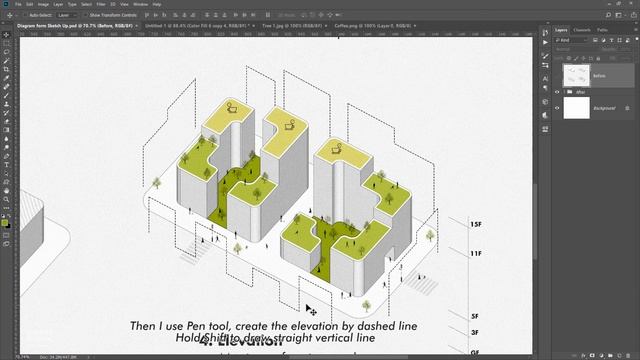Select the Gradient tool
This screenshot has height=360, width=640.
coord(6,130)
